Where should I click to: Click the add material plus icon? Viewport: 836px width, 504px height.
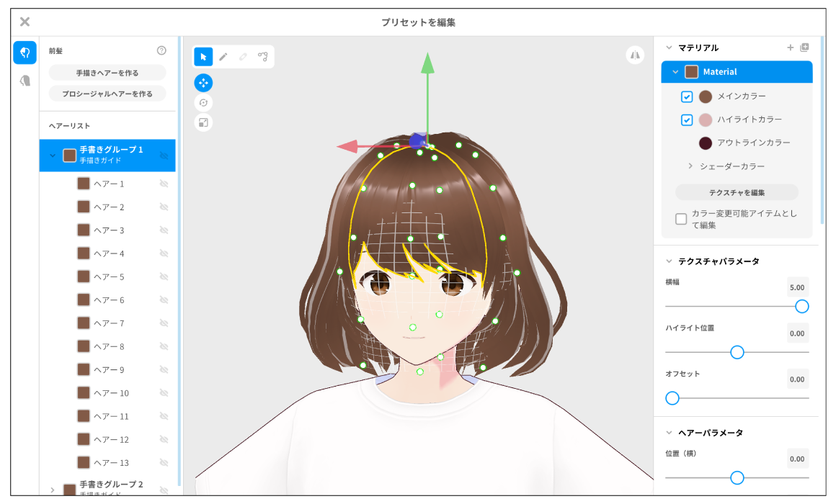pos(790,48)
